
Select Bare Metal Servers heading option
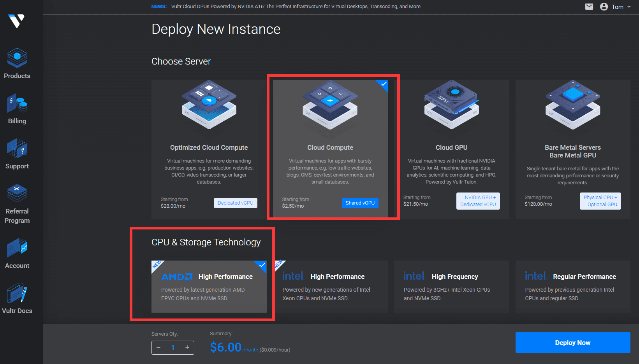[x=573, y=147]
